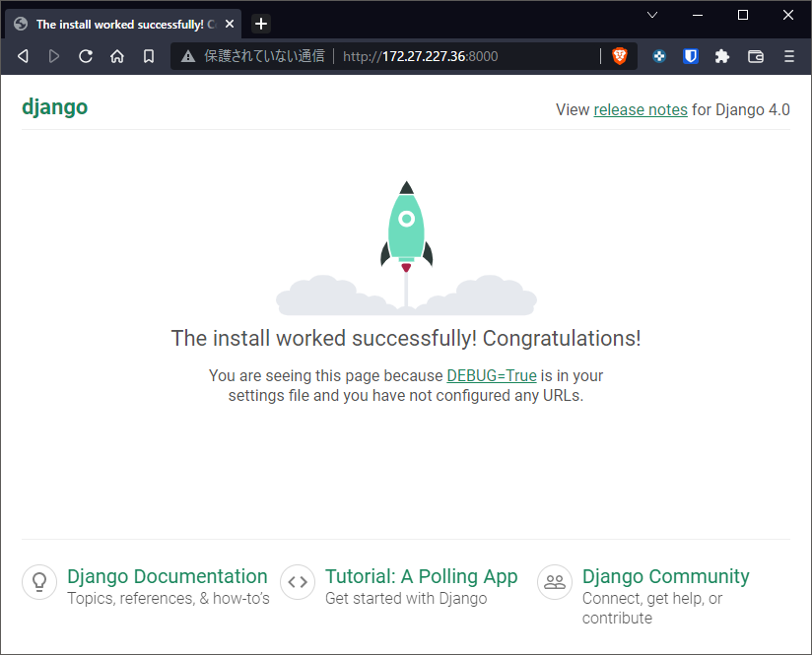The image size is (812, 655).
Task: Click the lightbulb documentation icon
Action: click(39, 582)
